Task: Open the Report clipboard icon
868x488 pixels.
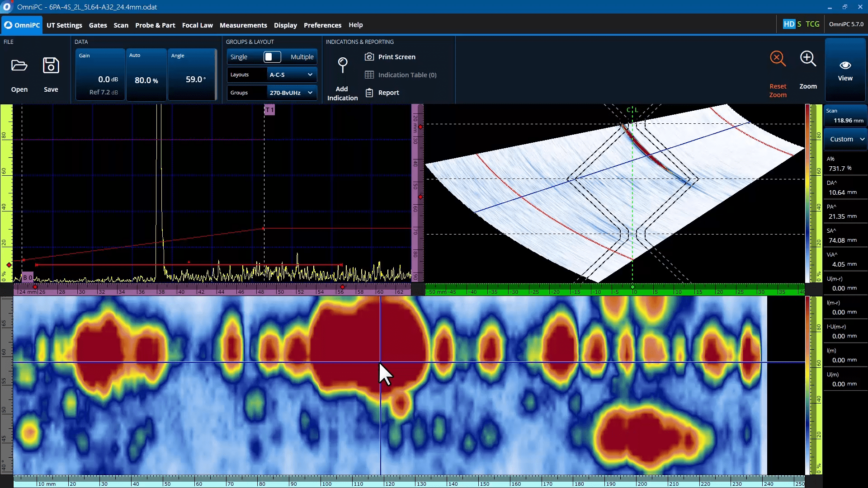Action: (x=369, y=93)
